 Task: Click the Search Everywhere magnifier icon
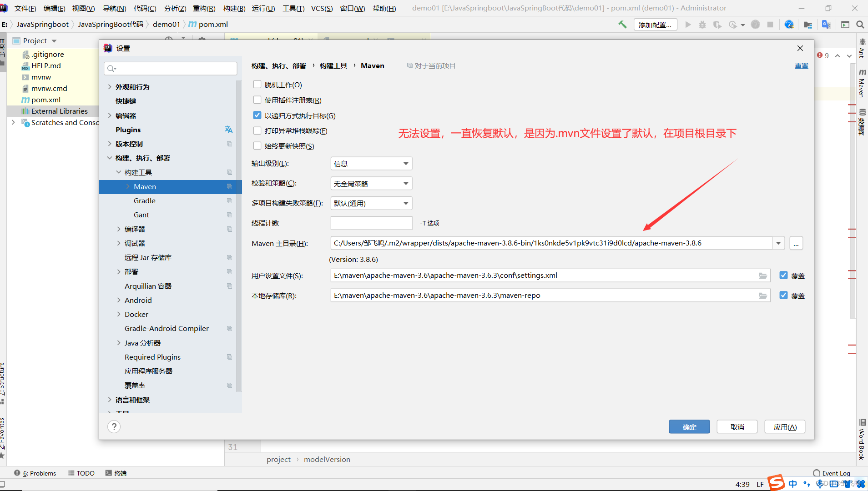click(x=860, y=25)
